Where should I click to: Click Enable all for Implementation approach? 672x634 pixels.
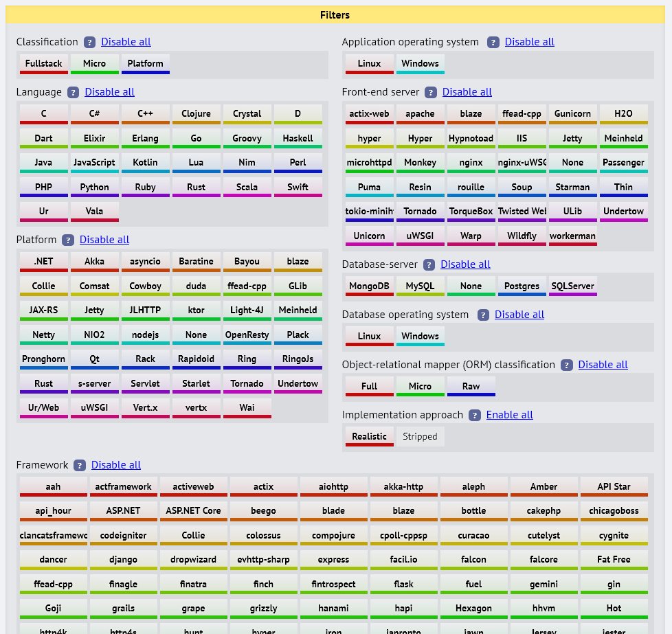tap(510, 415)
